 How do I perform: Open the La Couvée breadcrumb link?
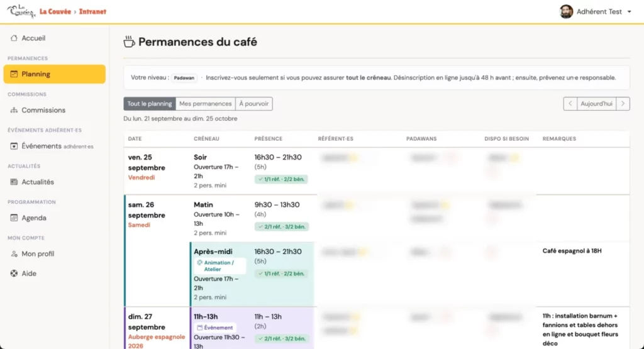[55, 11]
